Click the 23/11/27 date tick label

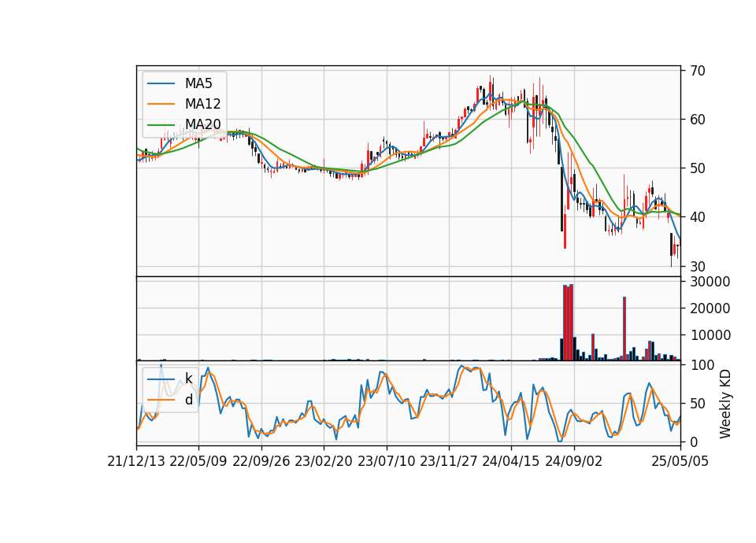[448, 461]
